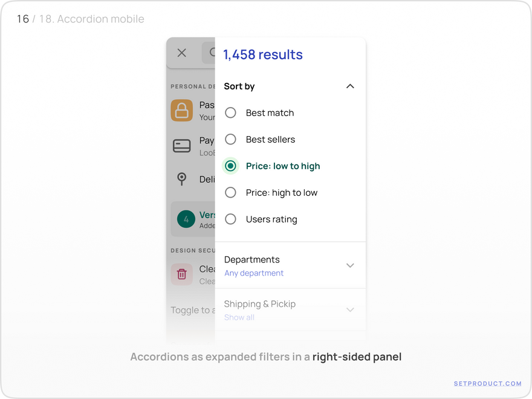Close the panel with the X icon
The image size is (532, 399).
pos(182,53)
